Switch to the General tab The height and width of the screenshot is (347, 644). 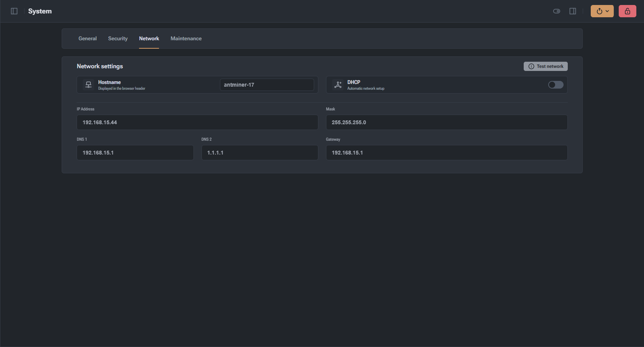[x=88, y=38]
